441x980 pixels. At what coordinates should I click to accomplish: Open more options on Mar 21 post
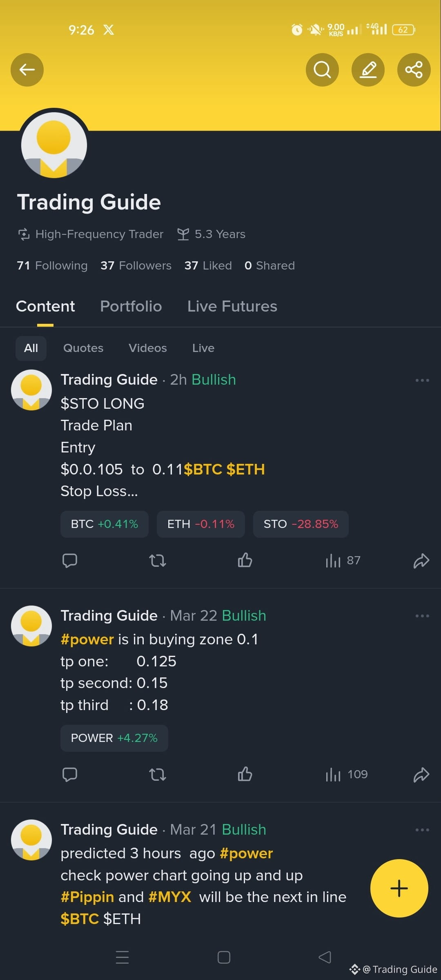(422, 830)
